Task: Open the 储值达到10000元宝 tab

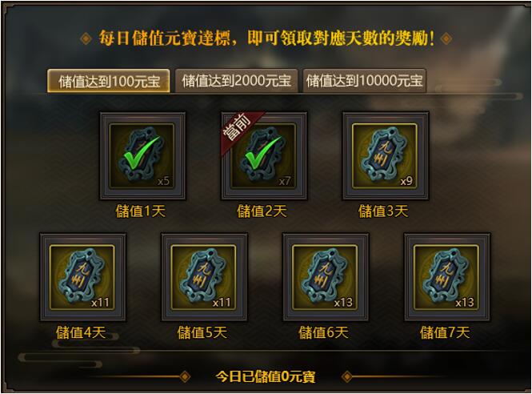Action: click(x=364, y=81)
